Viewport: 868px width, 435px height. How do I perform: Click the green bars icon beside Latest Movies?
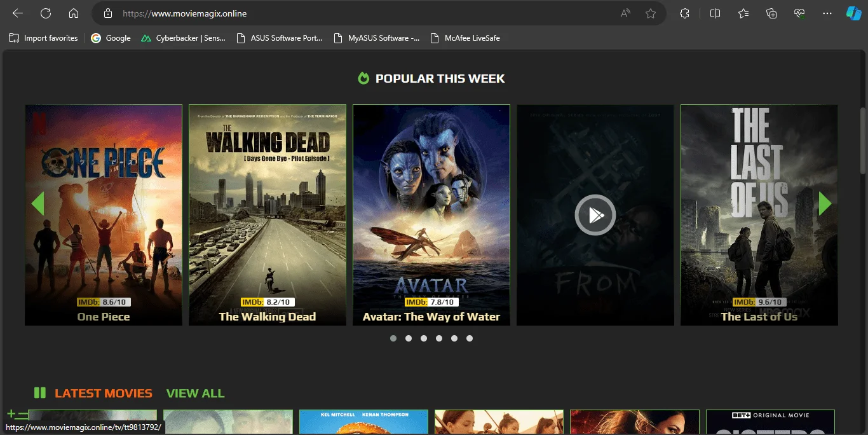pos(40,393)
